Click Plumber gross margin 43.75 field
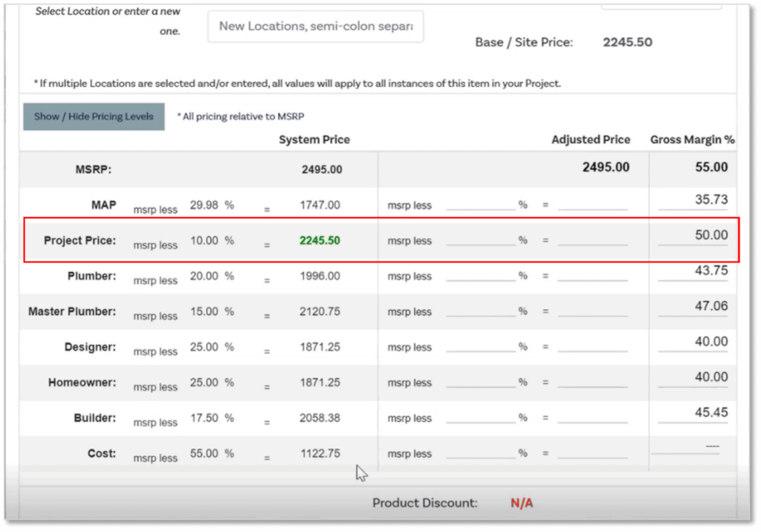761x532 pixels. tap(693, 271)
